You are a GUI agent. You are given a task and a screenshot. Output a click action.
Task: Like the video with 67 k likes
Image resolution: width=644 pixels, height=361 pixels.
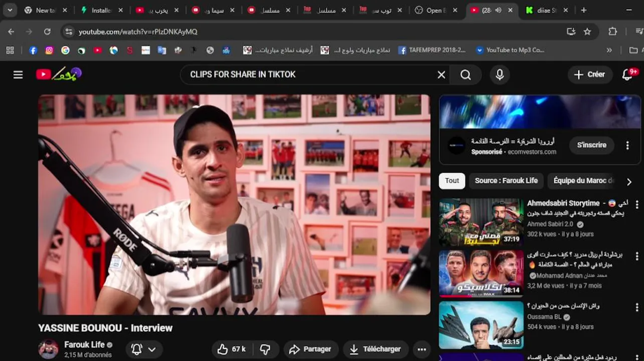click(232, 349)
